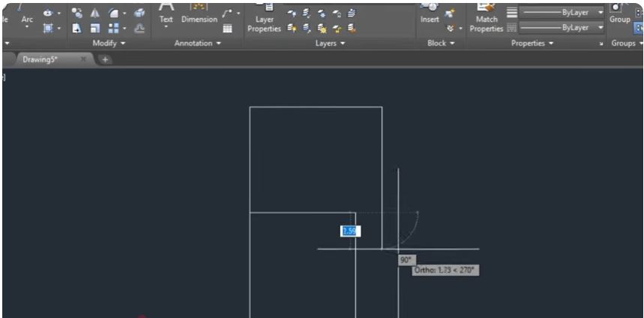The height and width of the screenshot is (318, 644).
Task: Select the Stretch tool
Action: point(76,28)
